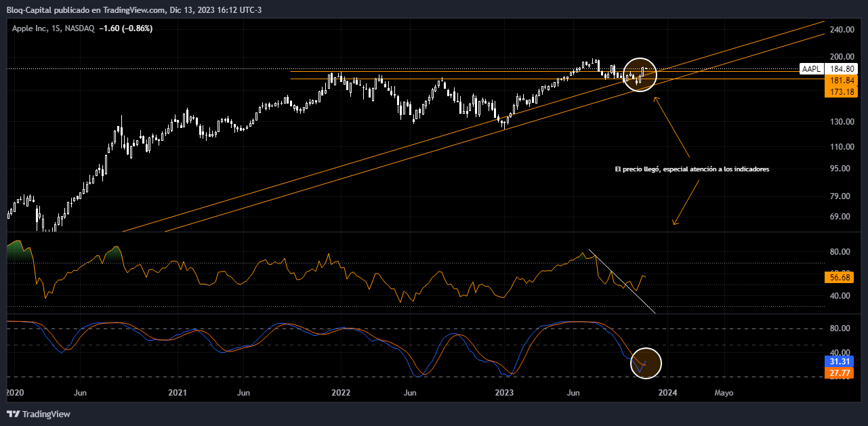Click the 130.00 price axis label
The width and height of the screenshot is (868, 426).
(841, 122)
